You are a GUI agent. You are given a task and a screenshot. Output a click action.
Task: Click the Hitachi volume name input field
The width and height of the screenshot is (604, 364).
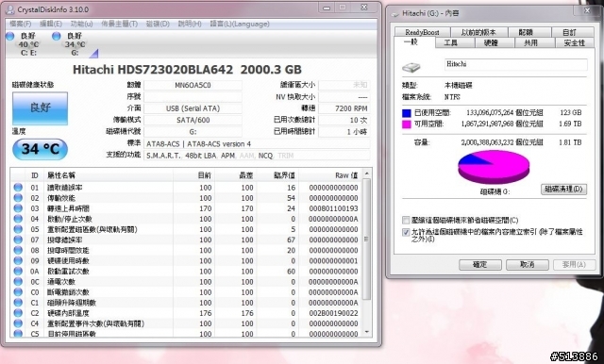(x=516, y=64)
